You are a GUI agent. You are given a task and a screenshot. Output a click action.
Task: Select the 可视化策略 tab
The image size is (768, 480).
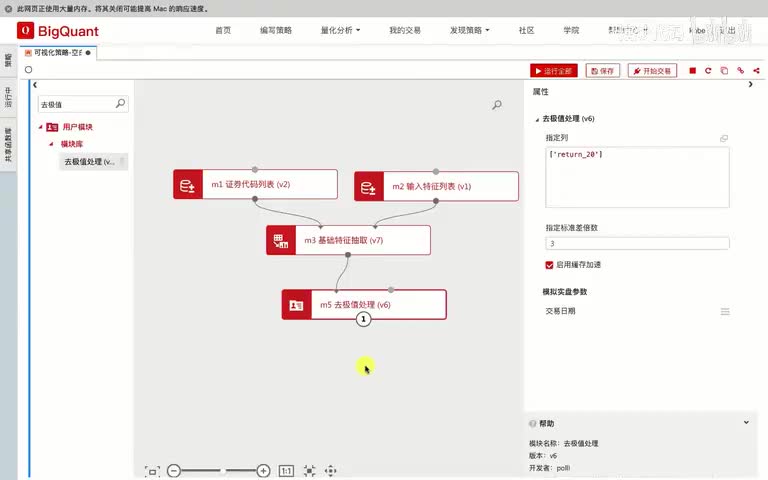click(58, 53)
